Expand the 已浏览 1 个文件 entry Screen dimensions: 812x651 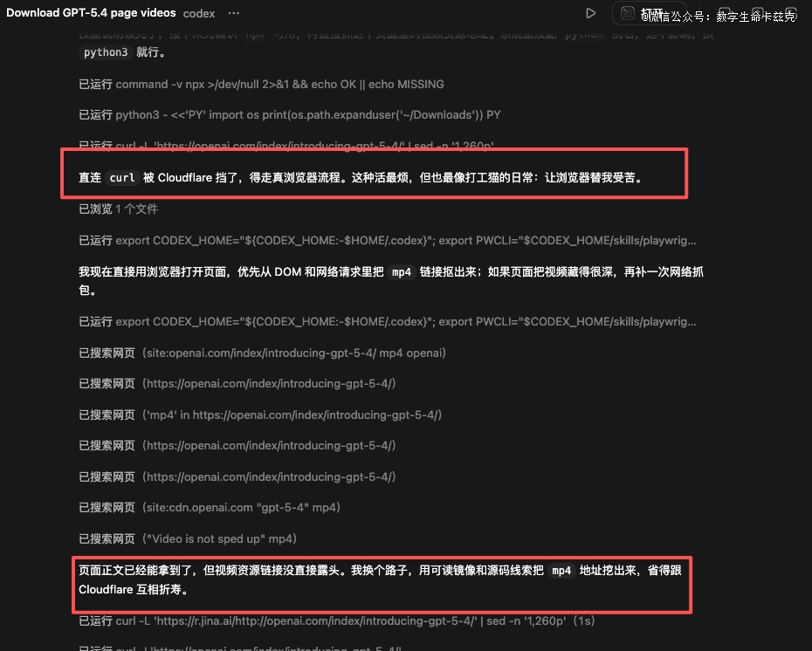pyautogui.click(x=118, y=209)
